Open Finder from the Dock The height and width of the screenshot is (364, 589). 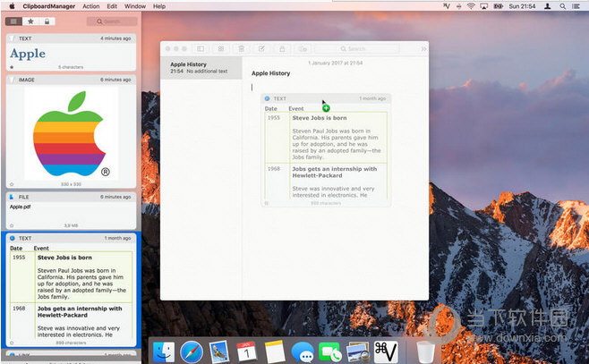pos(164,352)
